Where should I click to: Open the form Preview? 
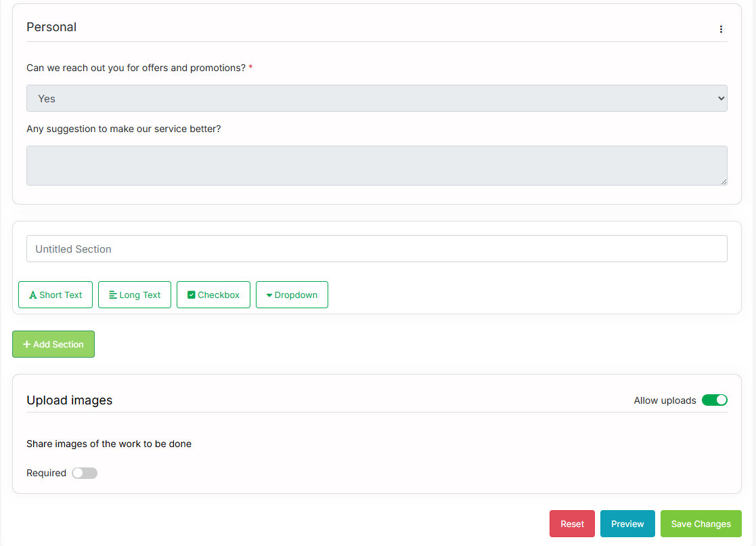pyautogui.click(x=627, y=524)
